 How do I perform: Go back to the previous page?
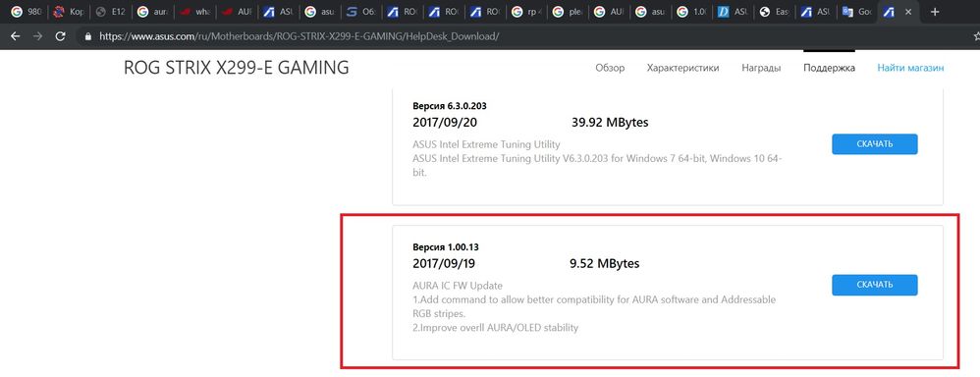[x=15, y=36]
